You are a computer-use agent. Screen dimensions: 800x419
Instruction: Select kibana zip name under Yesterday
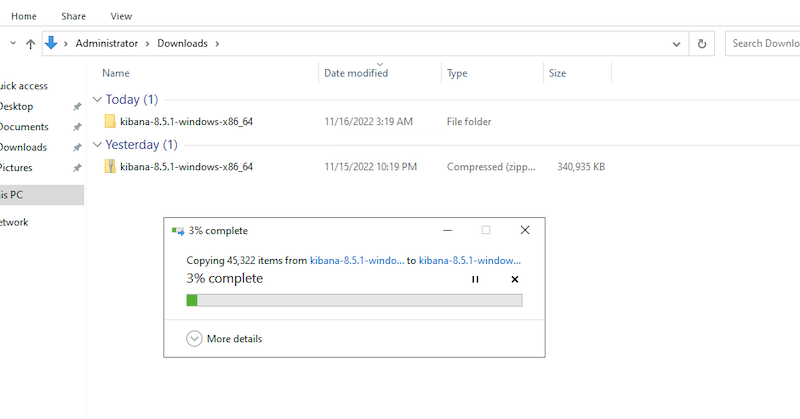pyautogui.click(x=187, y=166)
